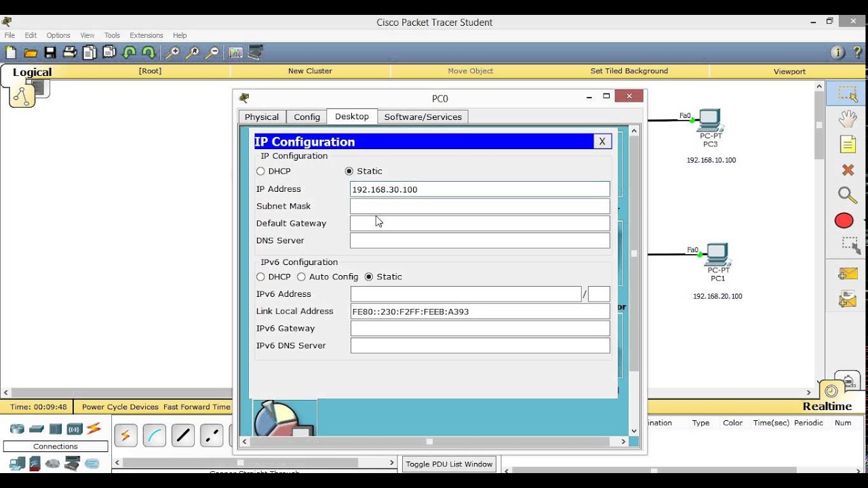Viewport: 868px width, 488px height.
Task: Pick Copper Straight-Through cable
Action: [x=183, y=436]
